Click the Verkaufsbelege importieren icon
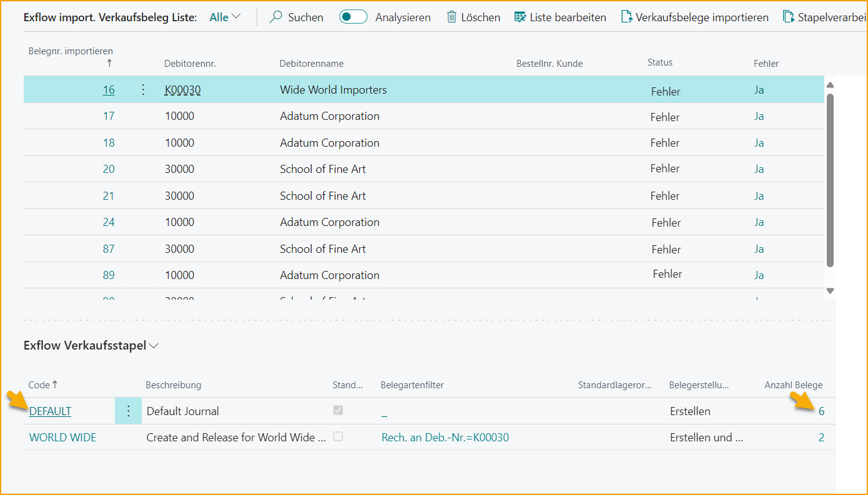Screen dimensions: 868x495 click(626, 17)
